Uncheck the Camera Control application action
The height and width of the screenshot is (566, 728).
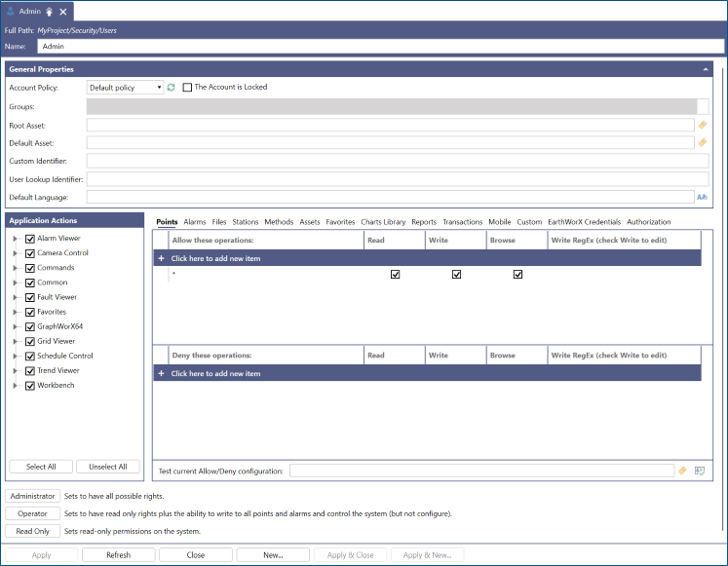pos(30,253)
